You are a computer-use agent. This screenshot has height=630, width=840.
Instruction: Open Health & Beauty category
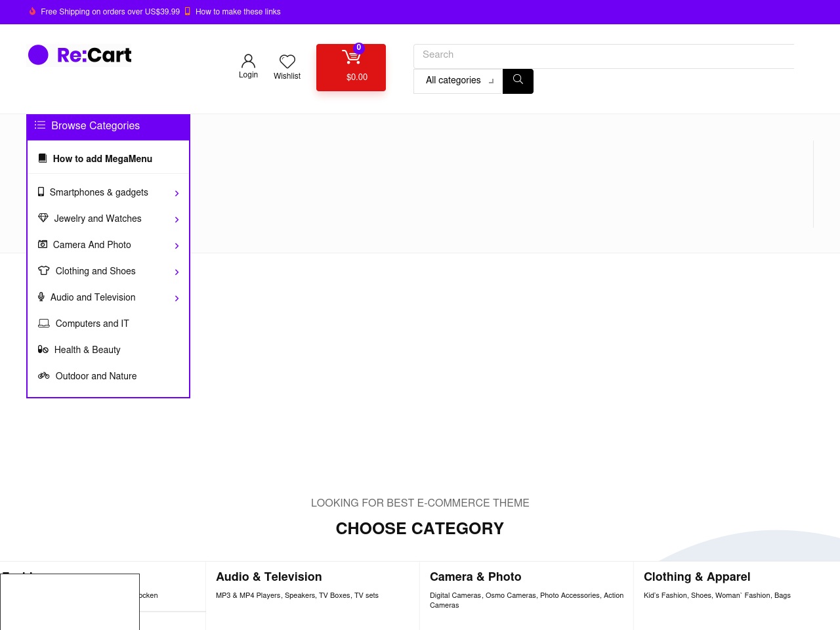[x=87, y=350]
